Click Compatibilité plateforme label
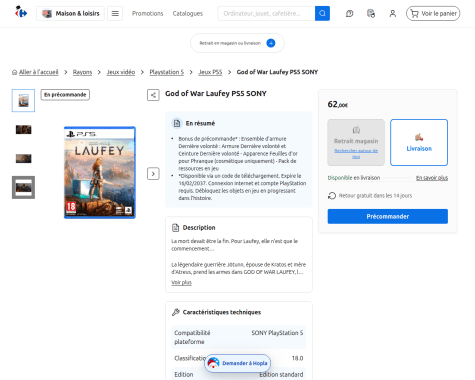The image size is (475, 380). tap(192, 337)
